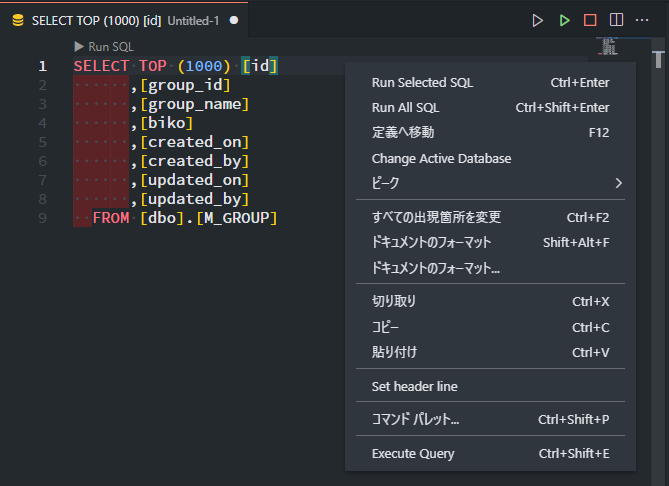The width and height of the screenshot is (669, 486).
Task: Click the white outline run triangle icon
Action: 538,20
